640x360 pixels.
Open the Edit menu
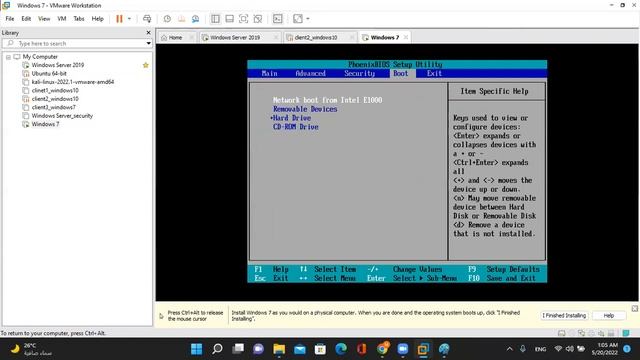click(x=26, y=19)
